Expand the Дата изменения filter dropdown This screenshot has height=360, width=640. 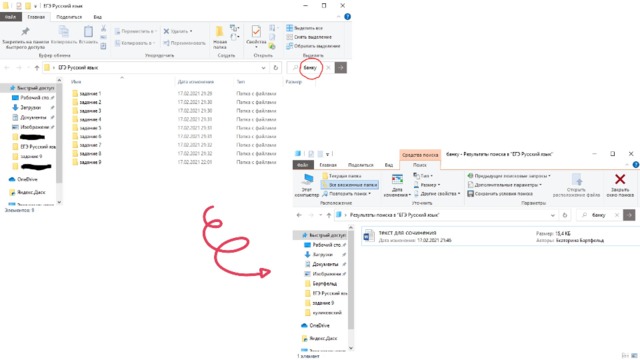click(397, 185)
